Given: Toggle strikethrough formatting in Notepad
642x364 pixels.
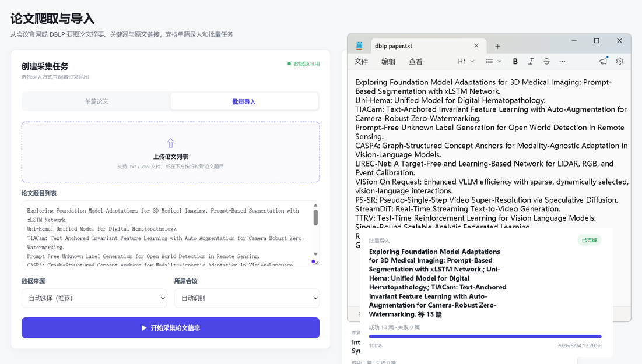Looking at the screenshot, I should pos(546,61).
